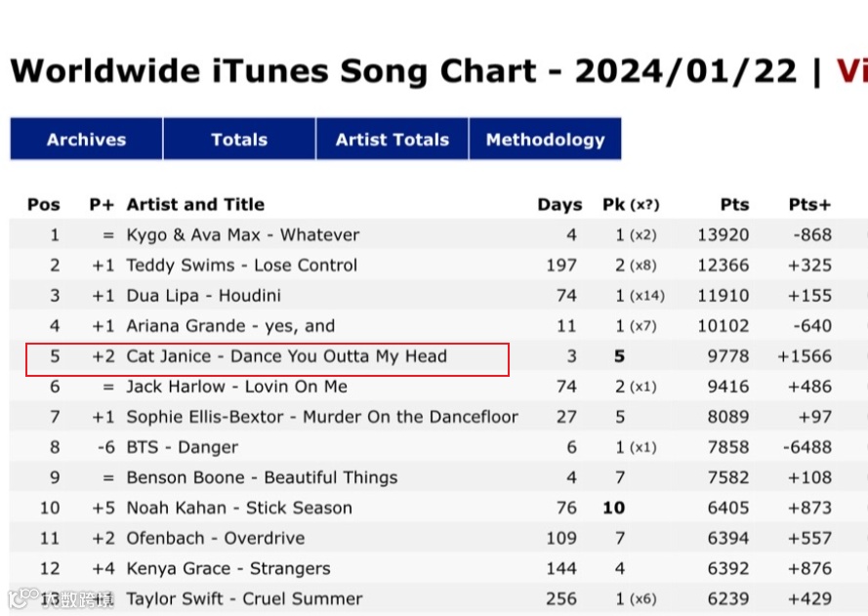Select Teddy Swims - Lose Control entry
This screenshot has width=868, height=616.
pos(242,266)
